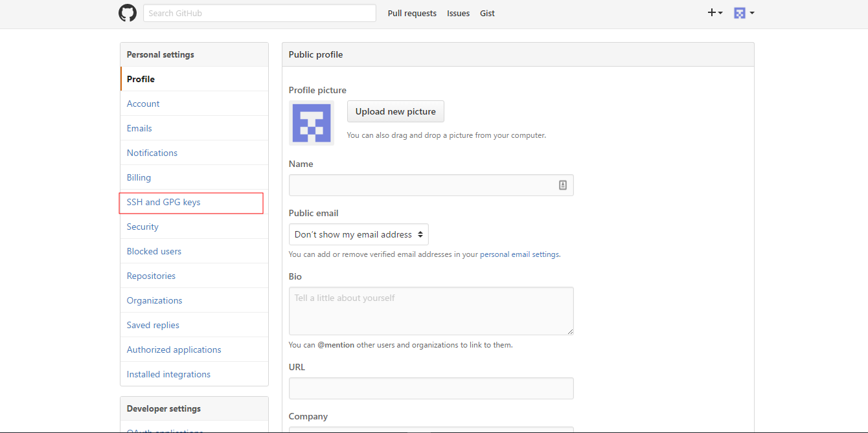Select Account in settings sidebar
Image resolution: width=868 pixels, height=433 pixels.
click(x=143, y=104)
